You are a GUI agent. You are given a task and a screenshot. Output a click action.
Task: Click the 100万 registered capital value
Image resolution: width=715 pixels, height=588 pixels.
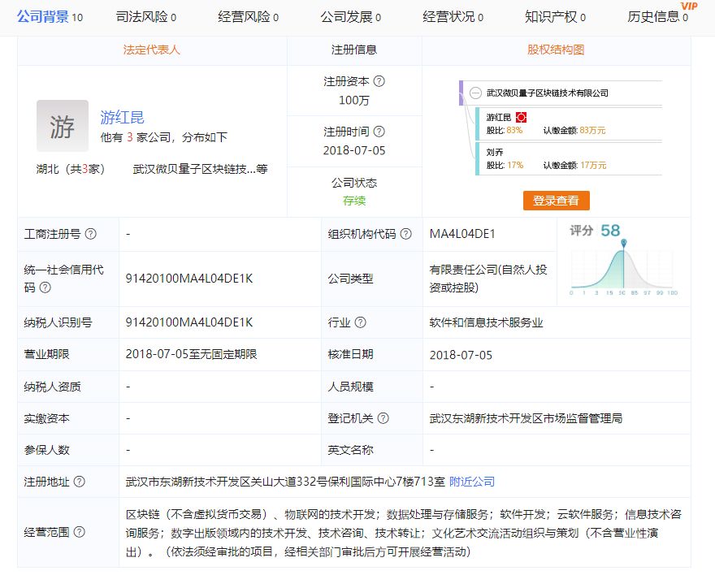coord(354,100)
